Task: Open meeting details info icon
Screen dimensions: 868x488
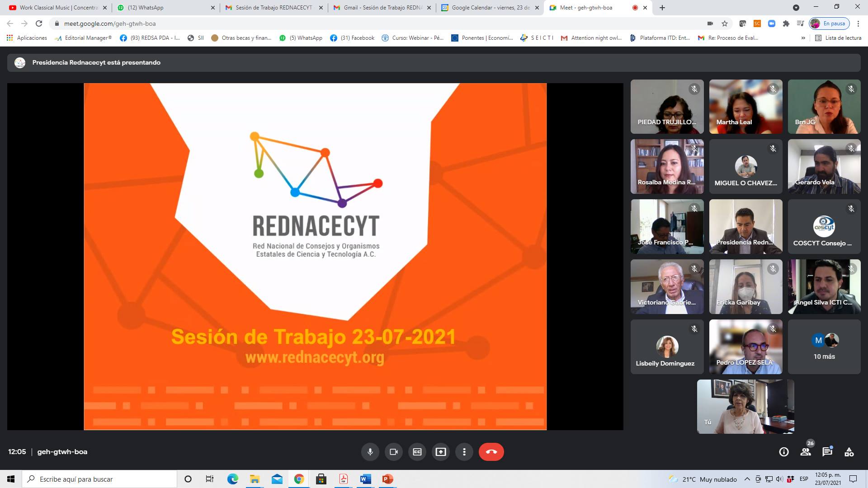Action: coord(784,452)
